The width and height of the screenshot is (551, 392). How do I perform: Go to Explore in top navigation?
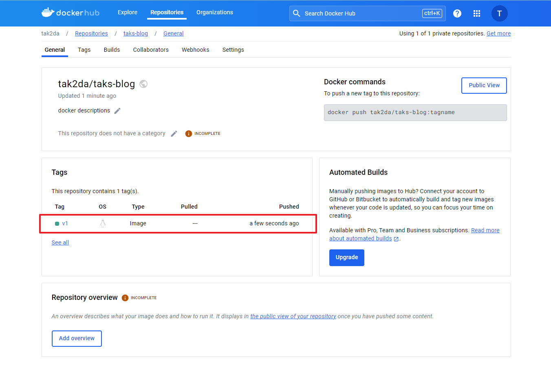[128, 12]
